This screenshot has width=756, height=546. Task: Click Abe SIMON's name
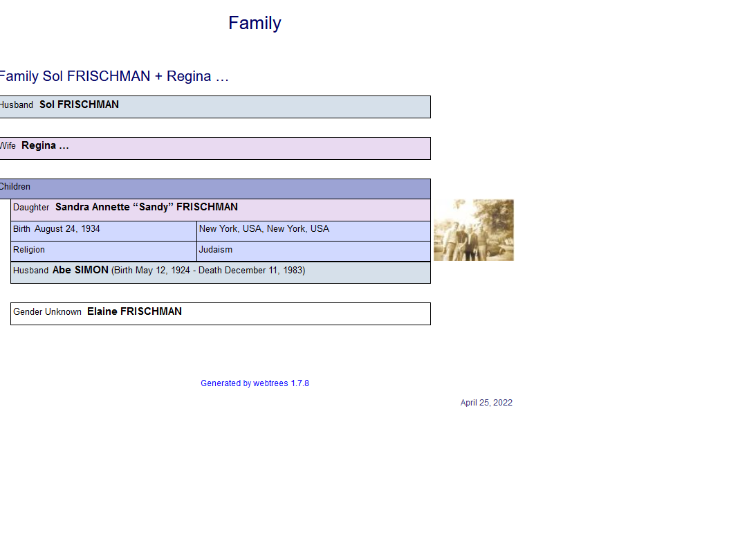80,271
